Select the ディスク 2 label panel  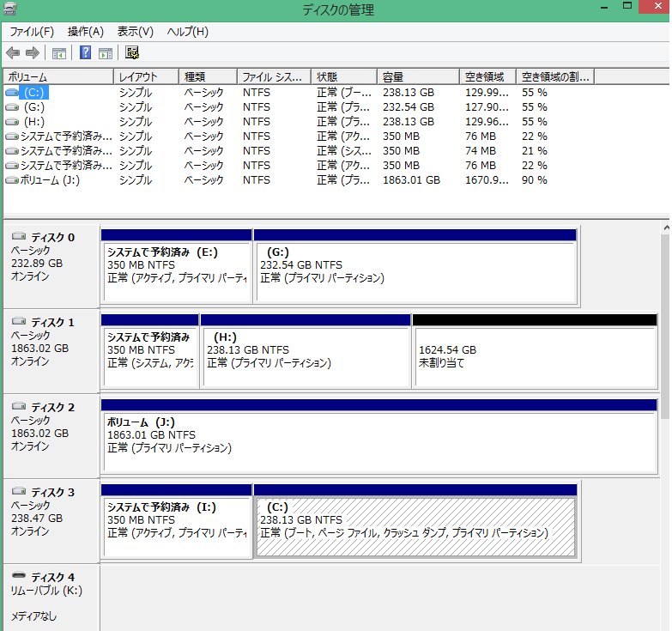point(51,434)
